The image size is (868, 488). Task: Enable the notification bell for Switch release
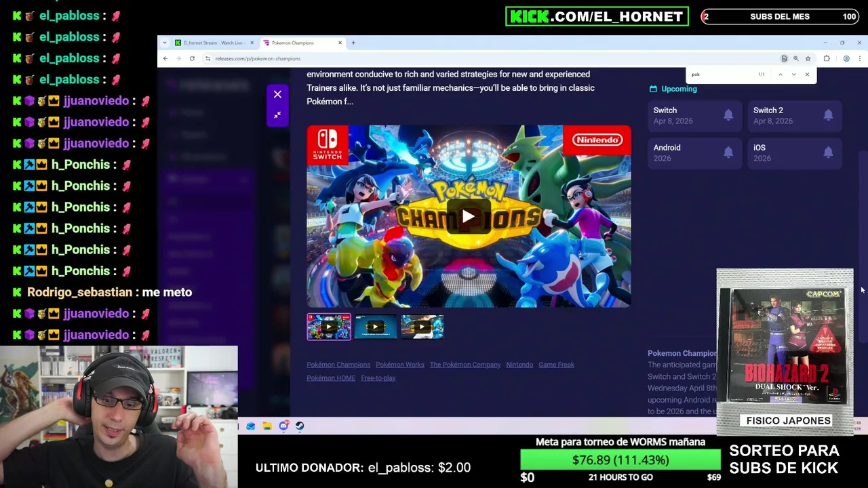728,116
